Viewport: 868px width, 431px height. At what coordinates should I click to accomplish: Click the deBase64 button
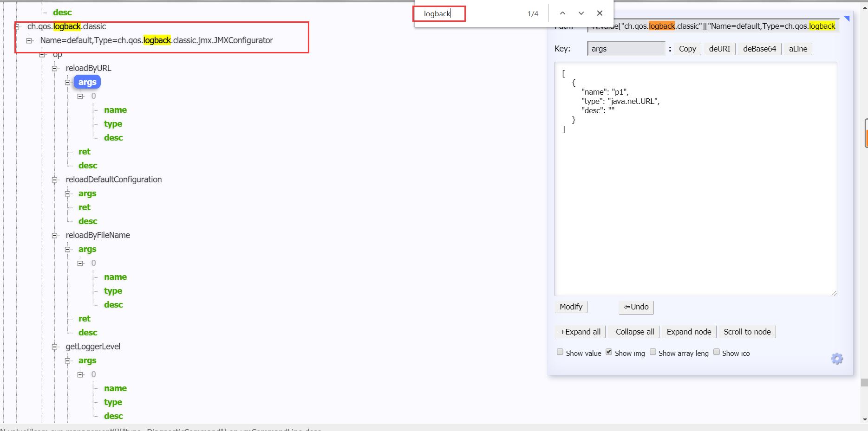pos(759,49)
